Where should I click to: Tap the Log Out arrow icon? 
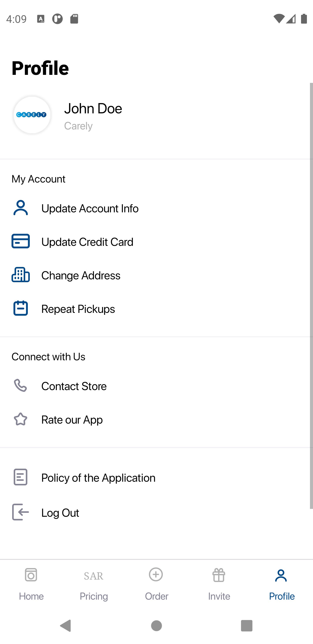(x=20, y=512)
